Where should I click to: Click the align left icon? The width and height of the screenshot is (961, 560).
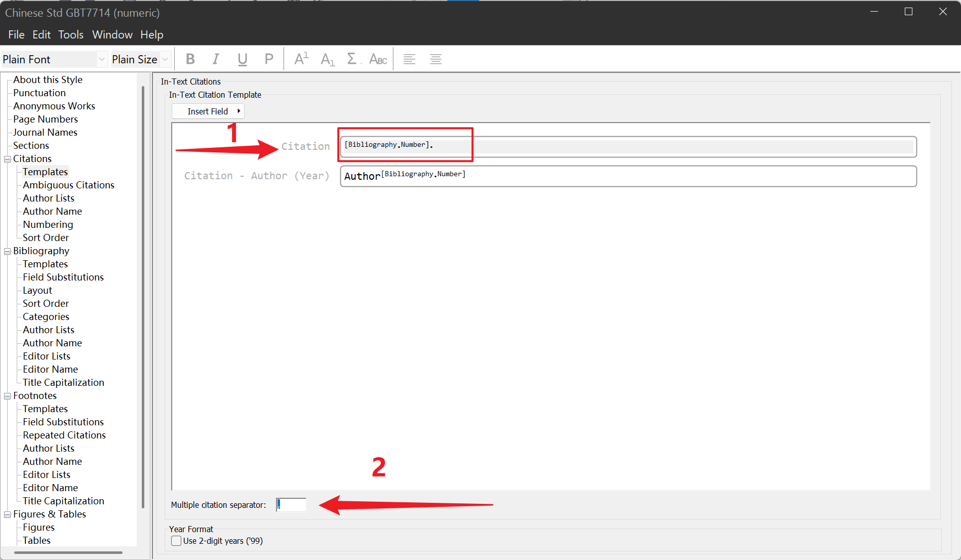click(410, 59)
